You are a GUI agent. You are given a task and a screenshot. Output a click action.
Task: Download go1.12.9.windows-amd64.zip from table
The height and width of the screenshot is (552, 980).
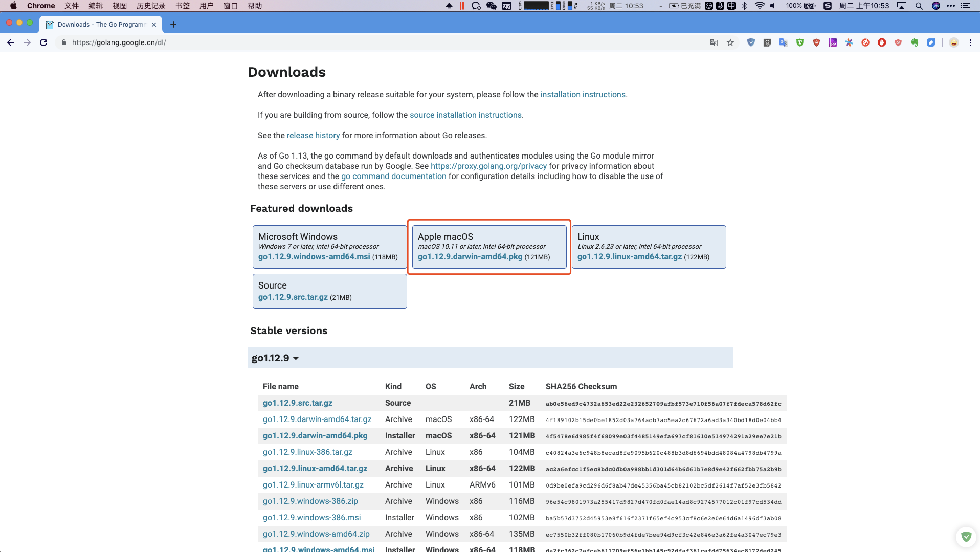(316, 534)
